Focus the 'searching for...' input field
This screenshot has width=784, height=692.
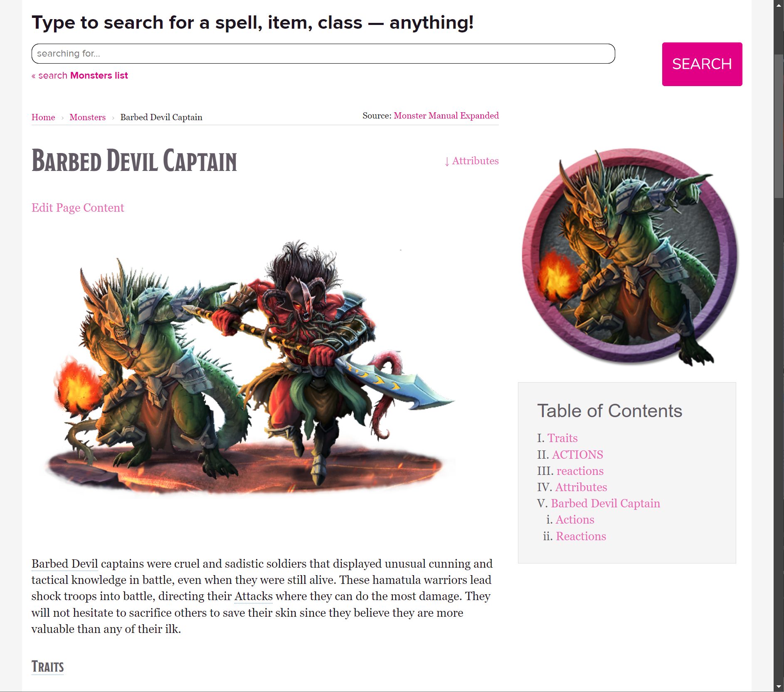click(323, 54)
